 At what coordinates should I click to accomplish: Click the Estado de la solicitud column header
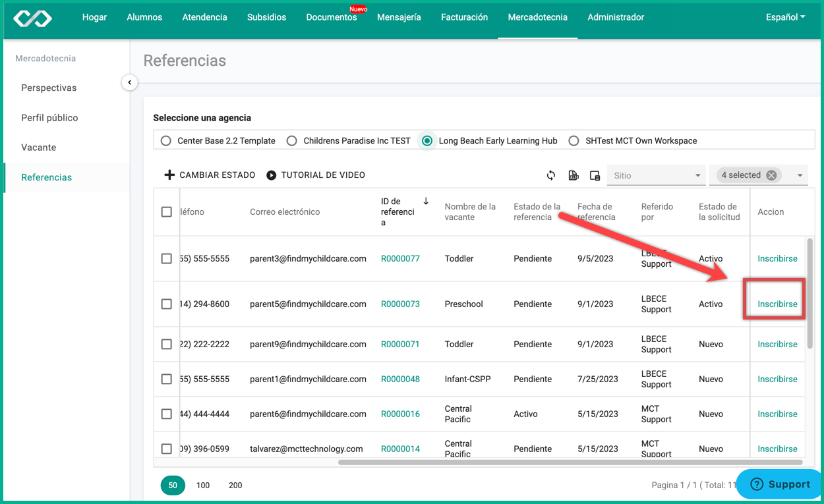[x=719, y=212]
